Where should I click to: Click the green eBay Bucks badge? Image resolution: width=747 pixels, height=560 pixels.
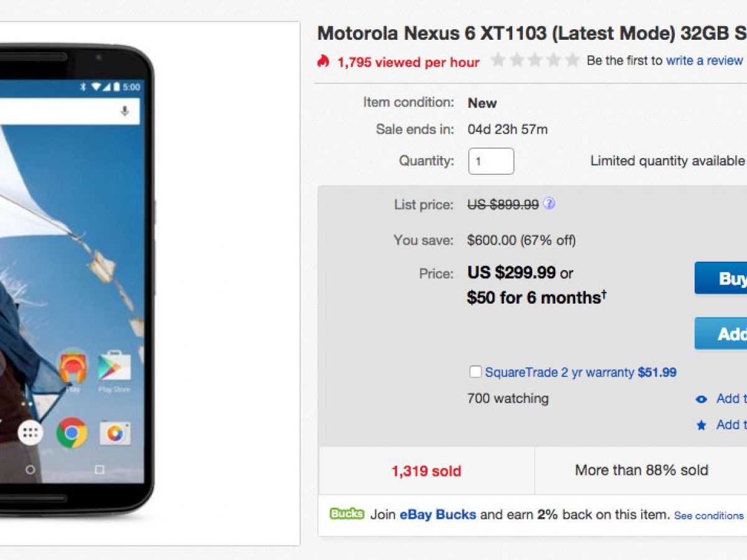347,514
